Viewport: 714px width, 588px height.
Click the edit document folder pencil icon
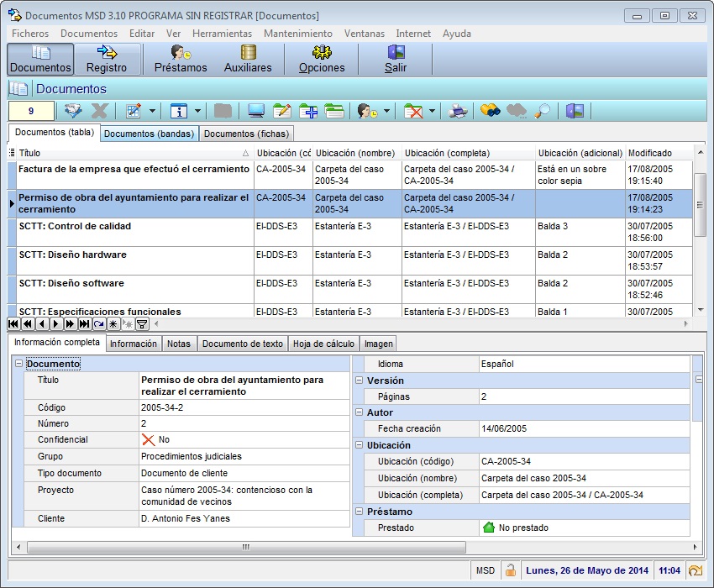(282, 111)
